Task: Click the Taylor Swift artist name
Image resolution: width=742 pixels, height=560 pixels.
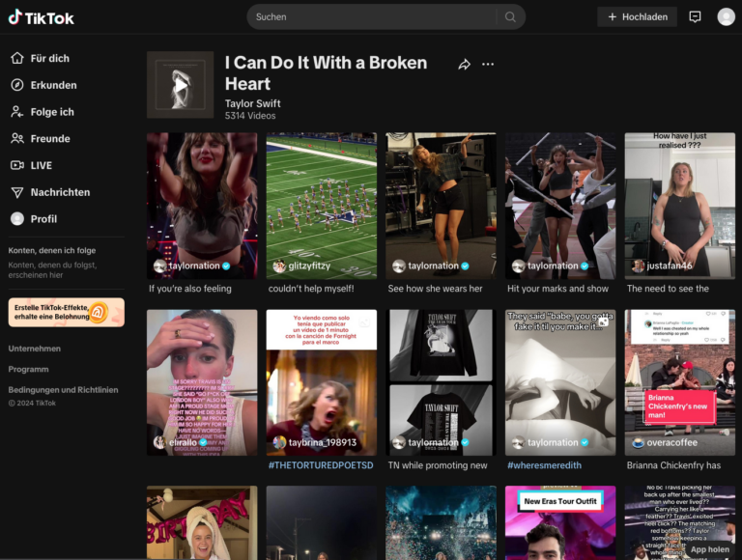Action: tap(253, 103)
